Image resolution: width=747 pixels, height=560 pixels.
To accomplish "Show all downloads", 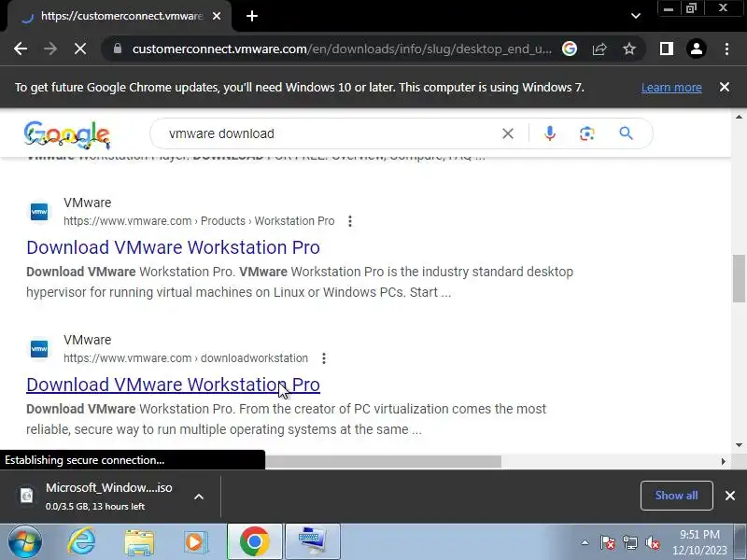I will [676, 496].
